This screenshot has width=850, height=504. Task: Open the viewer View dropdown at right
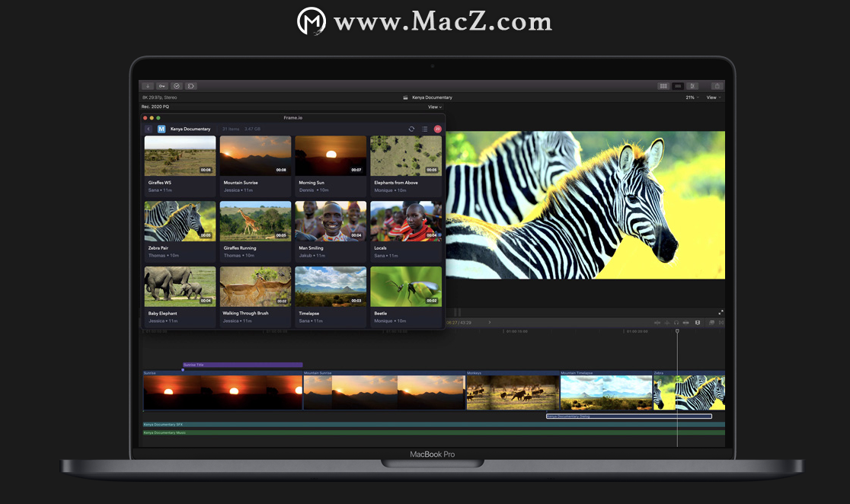point(714,97)
